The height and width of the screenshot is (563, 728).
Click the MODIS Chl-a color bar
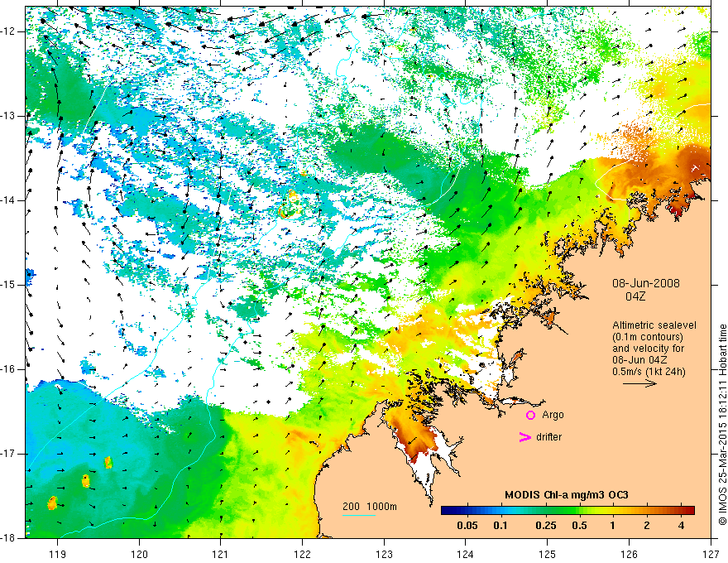point(568,510)
